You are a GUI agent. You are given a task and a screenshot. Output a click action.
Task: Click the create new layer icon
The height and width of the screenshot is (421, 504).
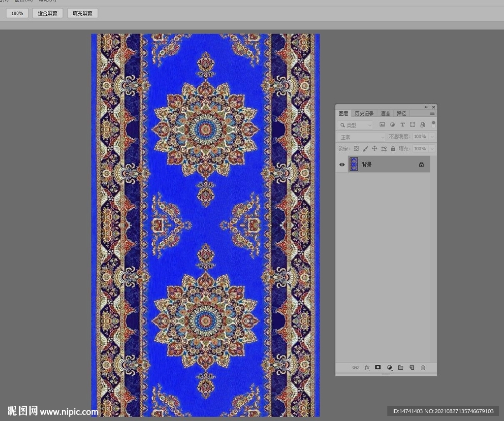pyautogui.click(x=411, y=367)
